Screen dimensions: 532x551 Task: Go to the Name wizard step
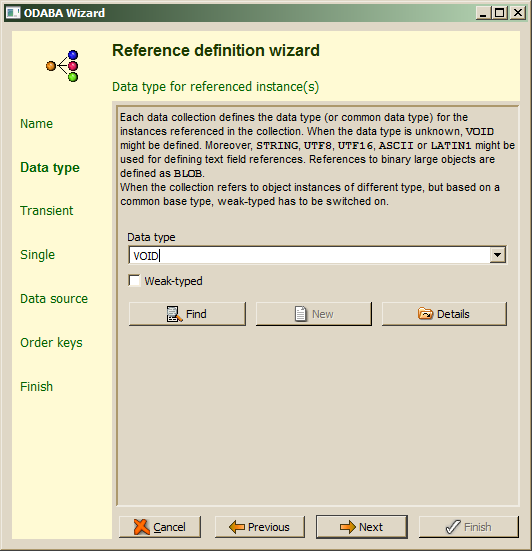tap(37, 124)
